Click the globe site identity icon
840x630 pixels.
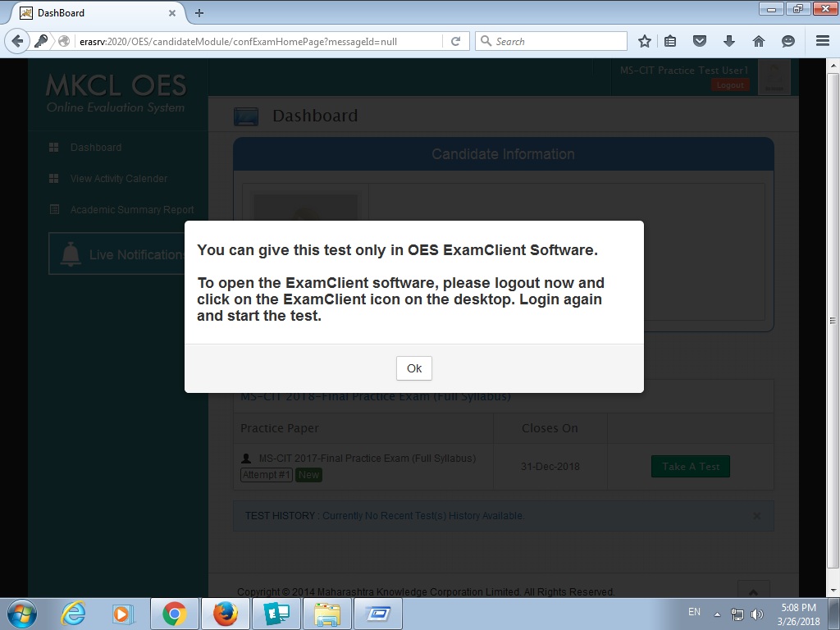(64, 41)
